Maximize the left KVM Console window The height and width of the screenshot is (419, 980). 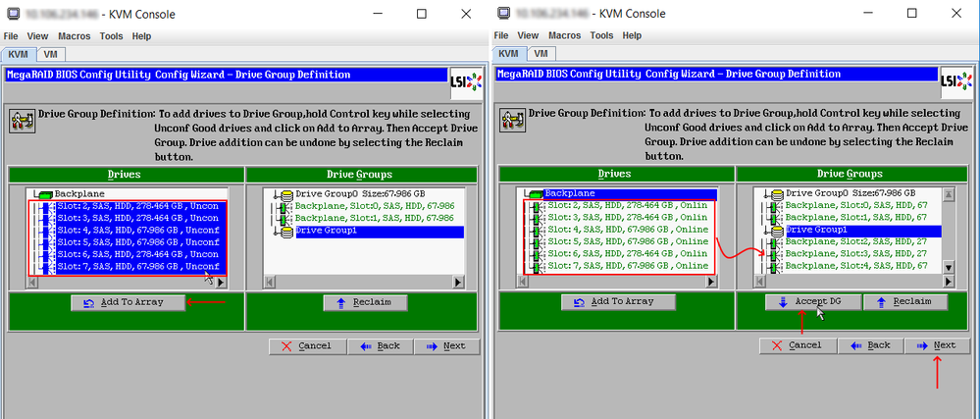tap(422, 13)
